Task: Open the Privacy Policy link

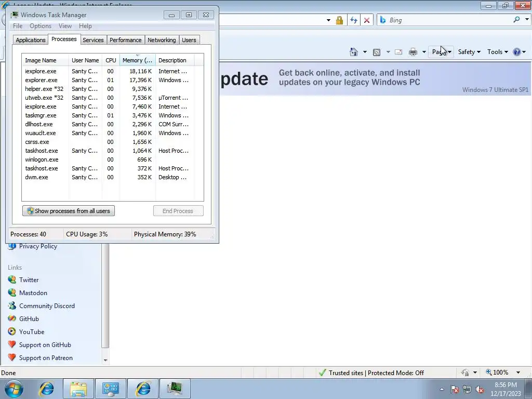Action: click(x=38, y=246)
